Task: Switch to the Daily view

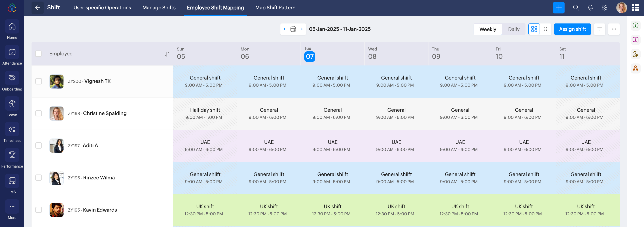Action: coord(513,29)
